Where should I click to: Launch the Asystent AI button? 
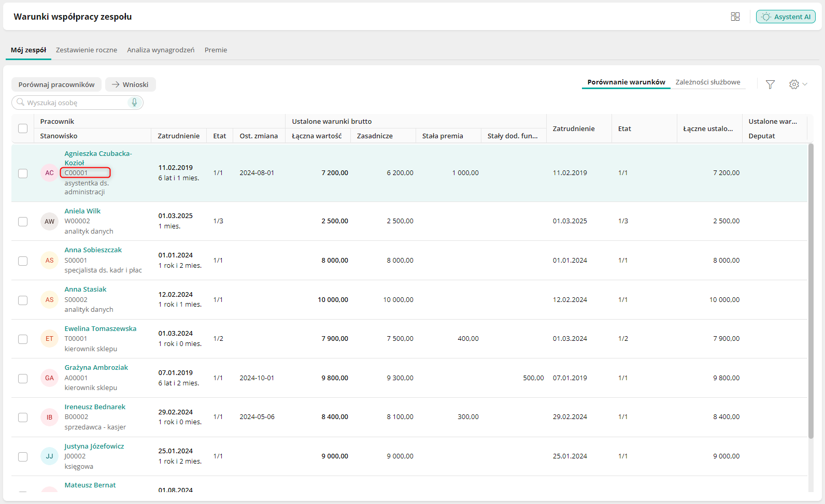[786, 17]
